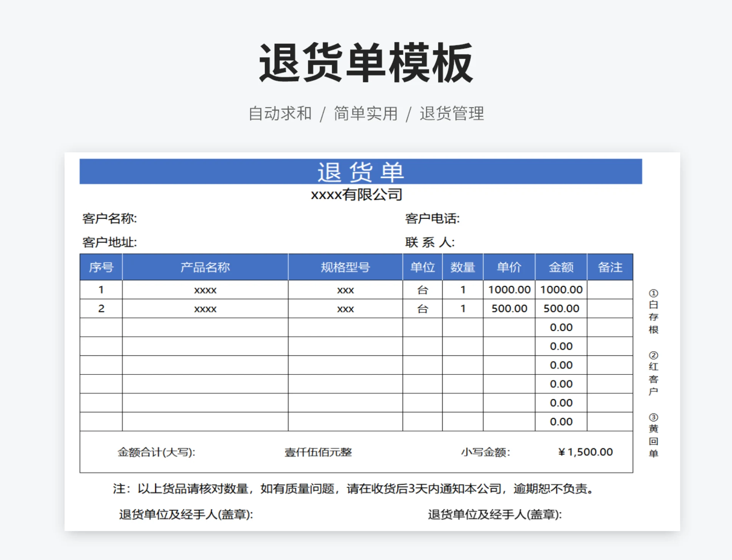Click the 退货单 blue title banner
Image resolution: width=732 pixels, height=560 pixels.
coord(360,172)
